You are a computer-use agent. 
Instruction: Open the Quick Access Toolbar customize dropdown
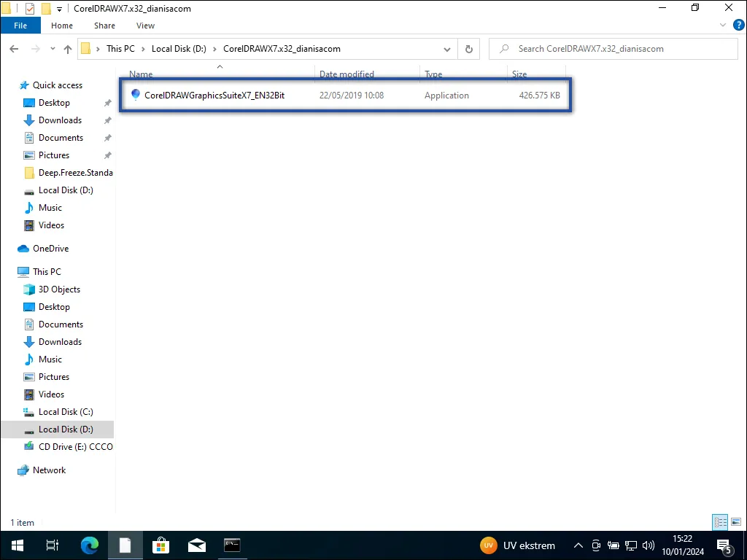[x=60, y=9]
